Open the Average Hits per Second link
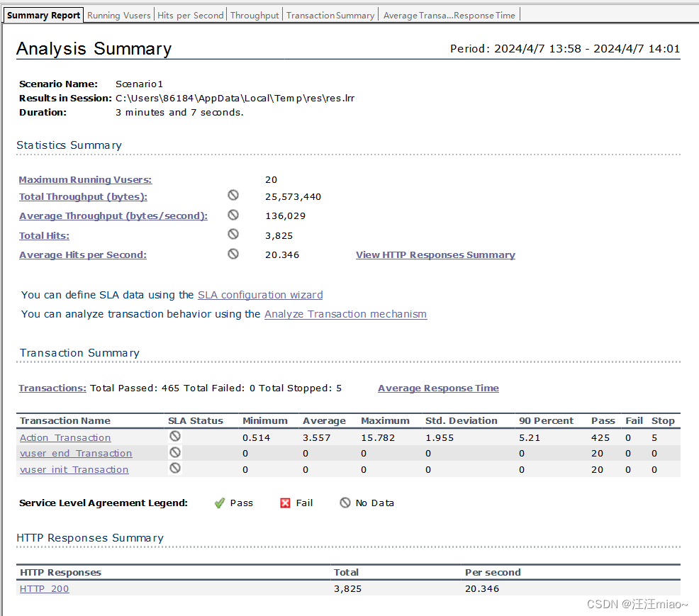Viewport: 699px width, 616px height. point(83,255)
